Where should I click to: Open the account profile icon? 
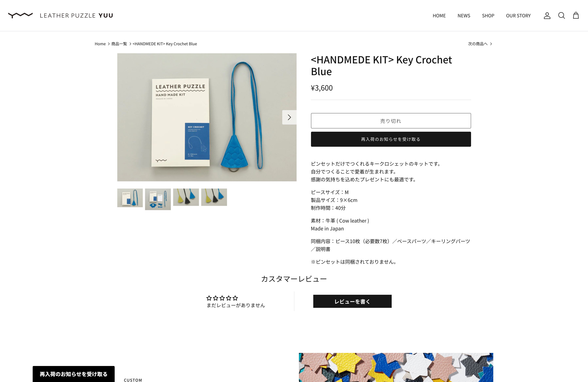pos(547,16)
